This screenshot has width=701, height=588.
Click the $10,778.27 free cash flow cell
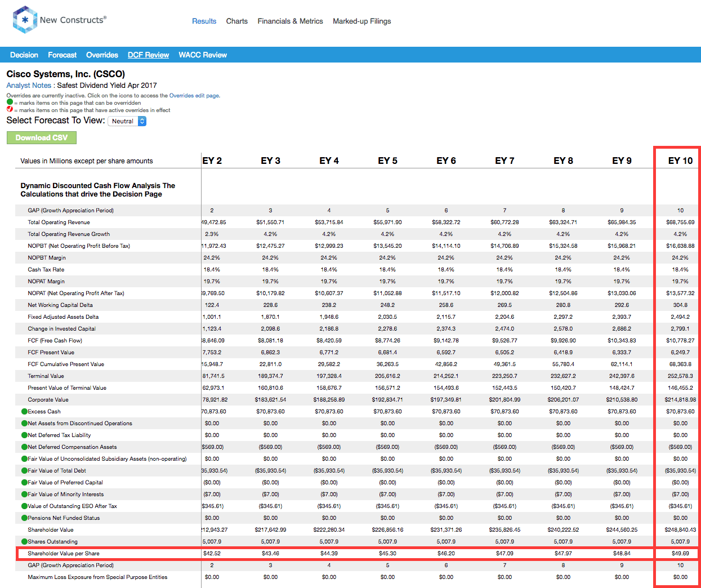680,341
